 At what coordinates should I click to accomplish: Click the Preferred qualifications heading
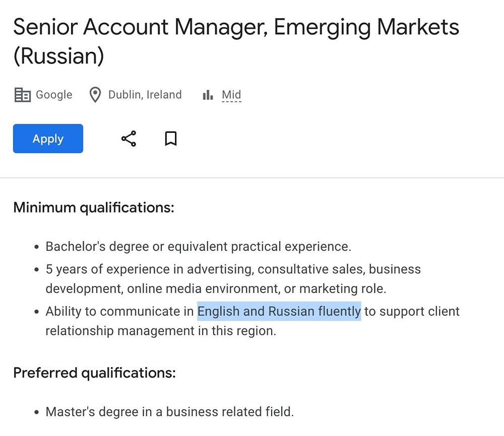click(x=94, y=373)
